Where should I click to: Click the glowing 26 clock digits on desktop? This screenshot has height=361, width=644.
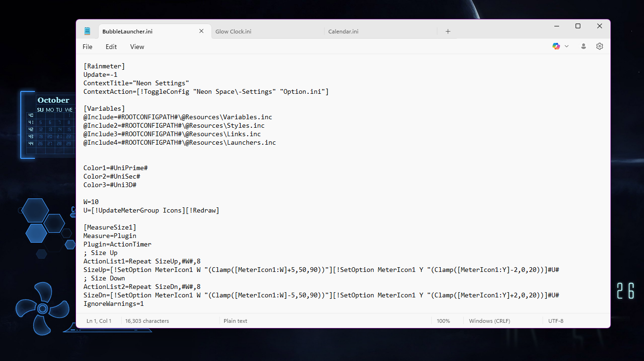626,291
